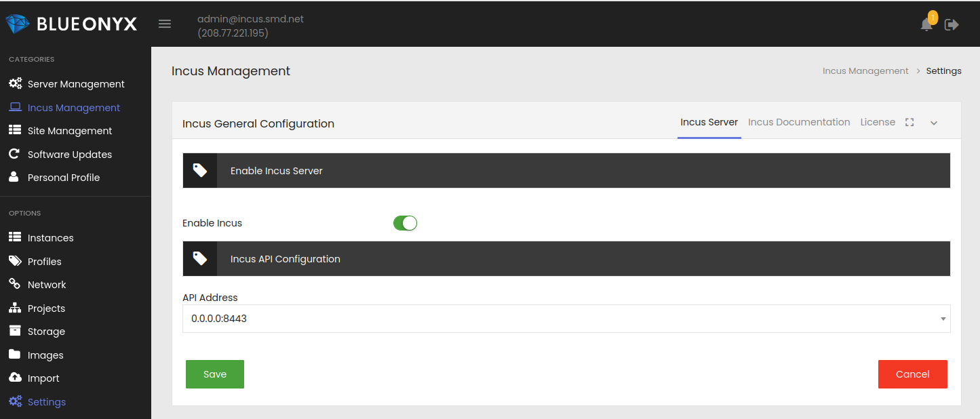Click the Images folder icon
980x419 pixels.
click(15, 355)
